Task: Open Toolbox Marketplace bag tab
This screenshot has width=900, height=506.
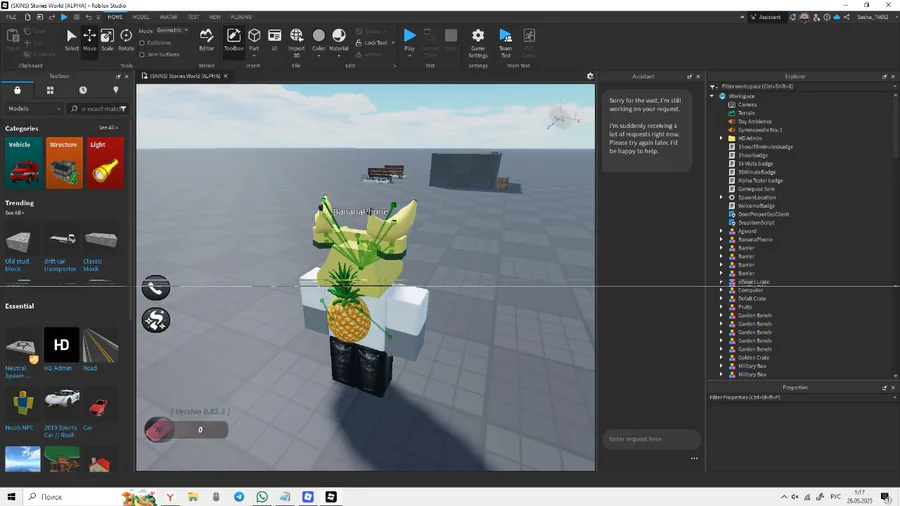Action: click(17, 90)
